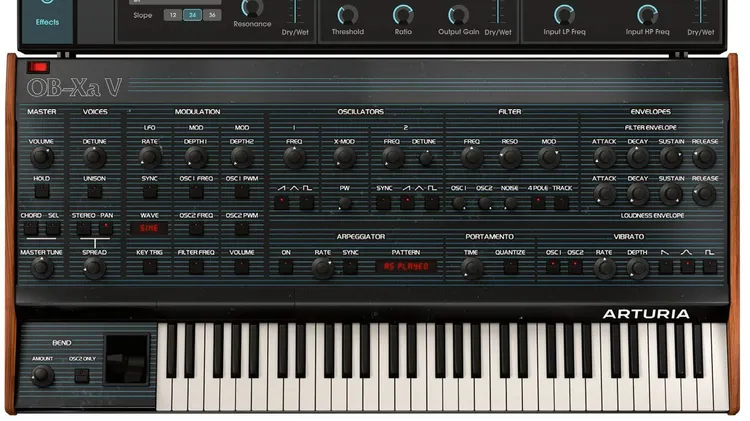The height and width of the screenshot is (421, 750).
Task: Click the Filter Envelope Release knob
Action: pyautogui.click(x=704, y=157)
